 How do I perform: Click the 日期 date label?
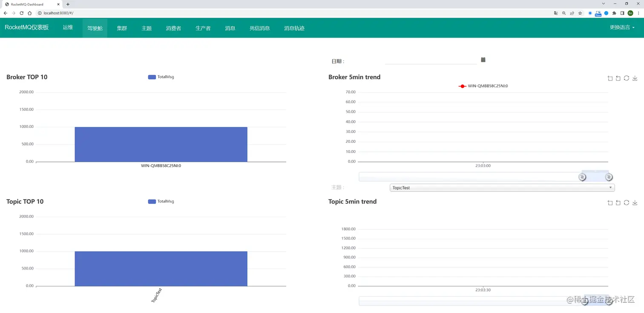(x=338, y=61)
